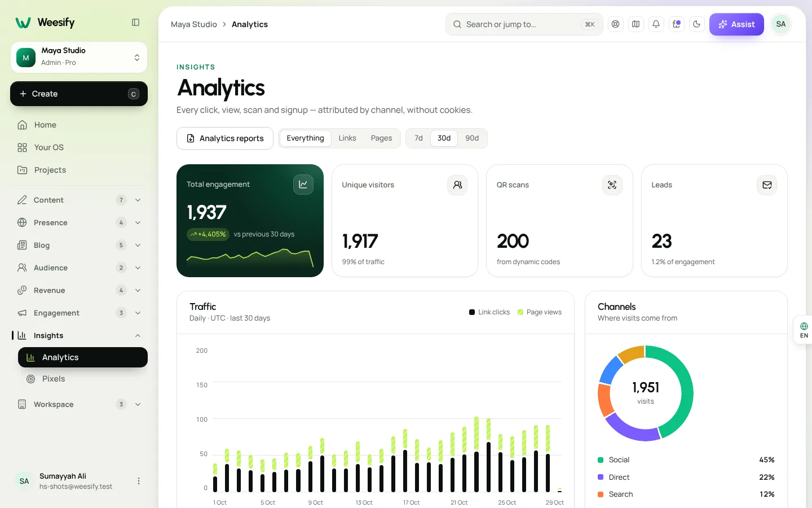Expand the Revenue section chevron

pos(138,290)
